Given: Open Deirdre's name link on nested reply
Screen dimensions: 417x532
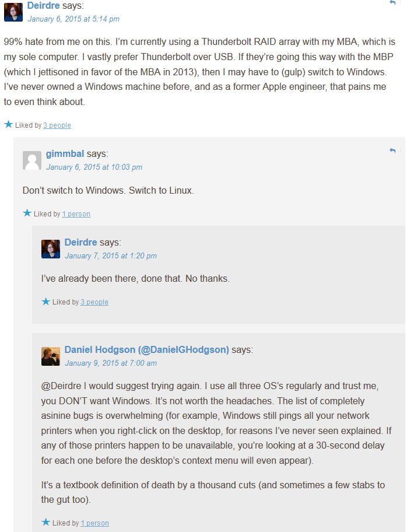Looking at the screenshot, I should (80, 242).
